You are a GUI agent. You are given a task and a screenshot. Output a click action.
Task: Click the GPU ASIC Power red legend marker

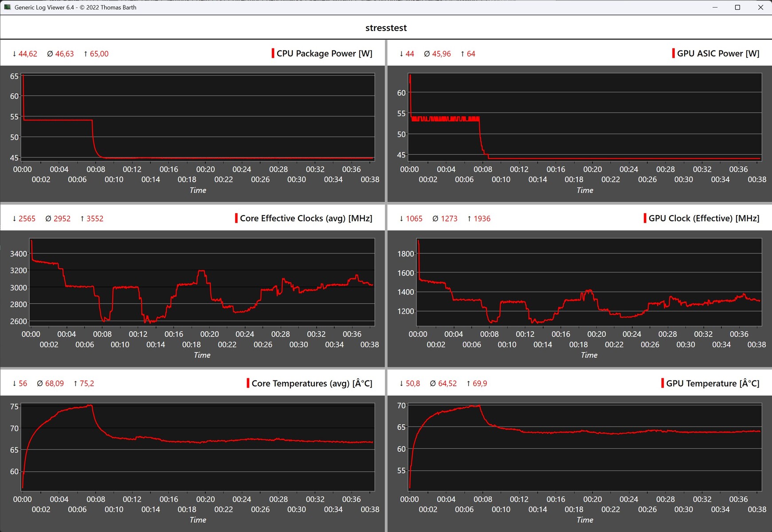pyautogui.click(x=674, y=53)
